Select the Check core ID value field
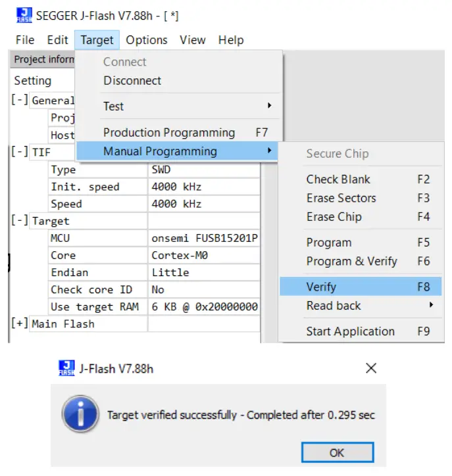This screenshot has height=476, width=452. point(204,289)
